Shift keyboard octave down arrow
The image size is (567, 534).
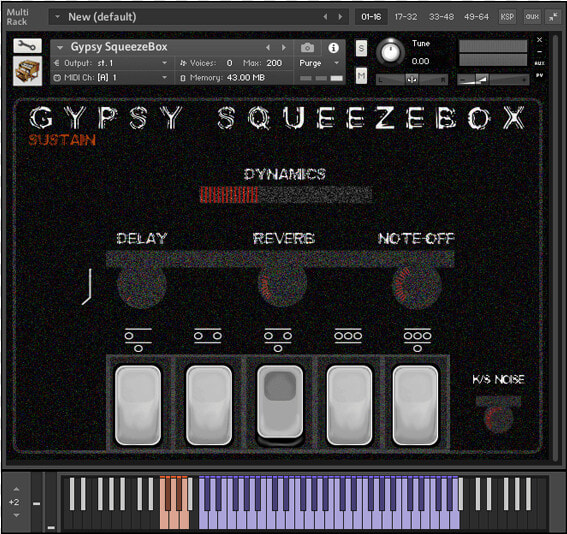(16, 515)
